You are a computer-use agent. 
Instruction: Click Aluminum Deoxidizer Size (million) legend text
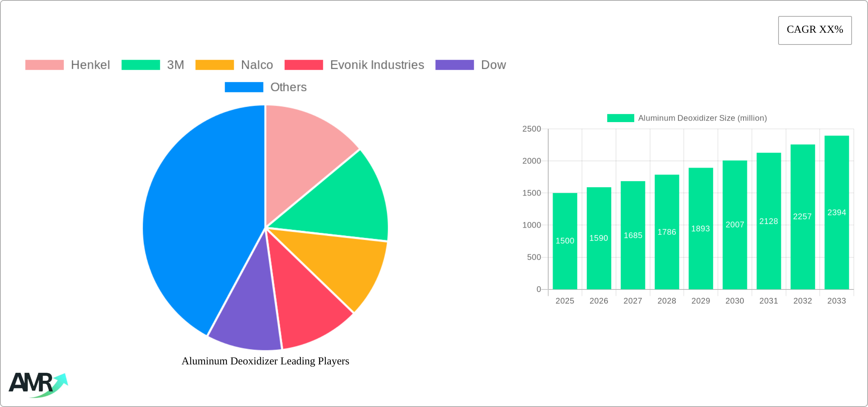click(702, 118)
